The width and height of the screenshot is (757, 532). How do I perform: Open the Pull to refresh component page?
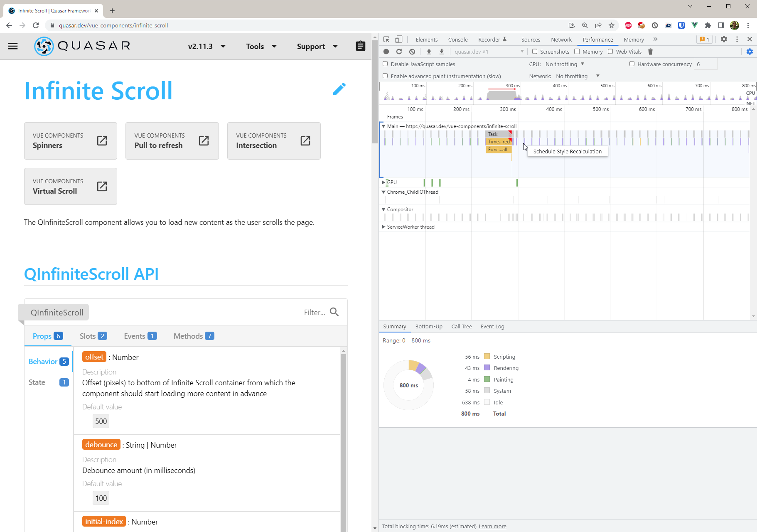172,141
